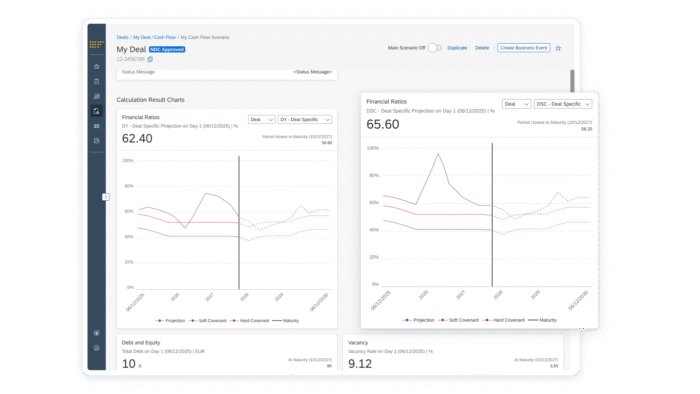Click the Delete link
Image resolution: width=700 pixels, height=394 pixels.
[x=482, y=48]
